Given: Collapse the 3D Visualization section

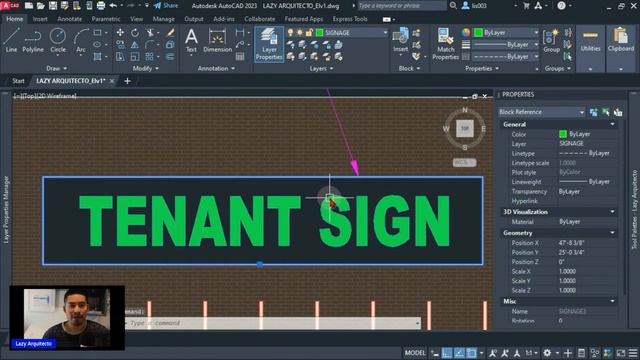Looking at the screenshot, I should 612,212.
